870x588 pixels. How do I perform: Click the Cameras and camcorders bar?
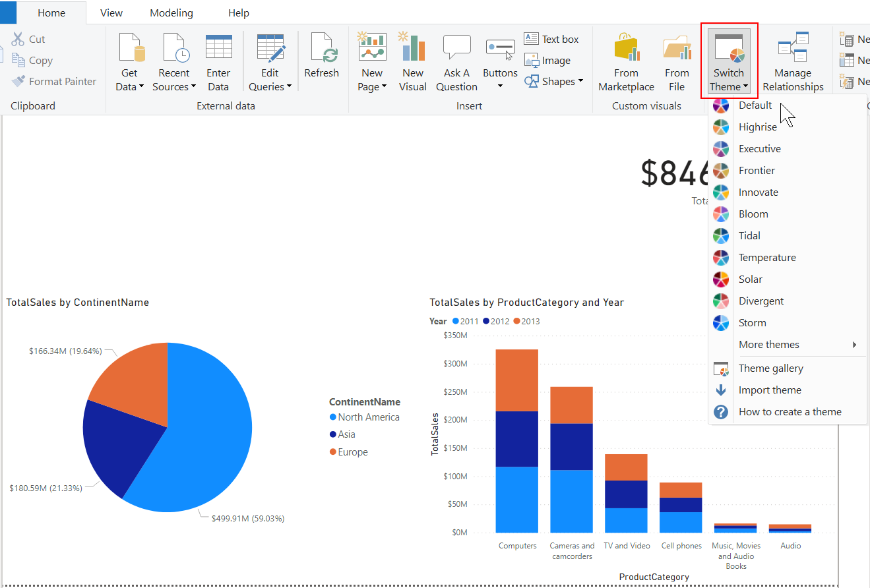(571, 459)
